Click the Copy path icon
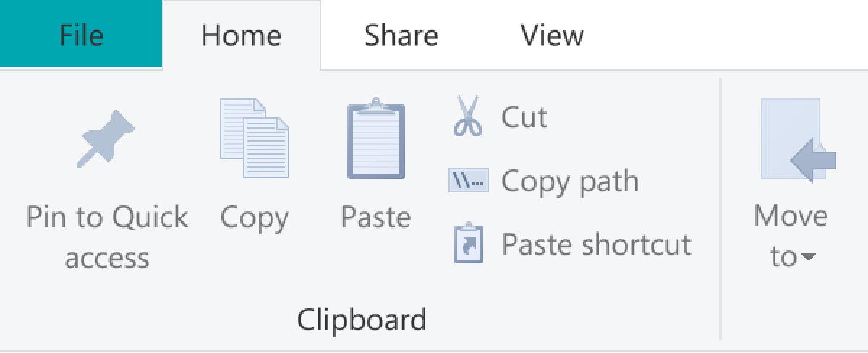Image resolution: width=868 pixels, height=353 pixels. [x=468, y=180]
